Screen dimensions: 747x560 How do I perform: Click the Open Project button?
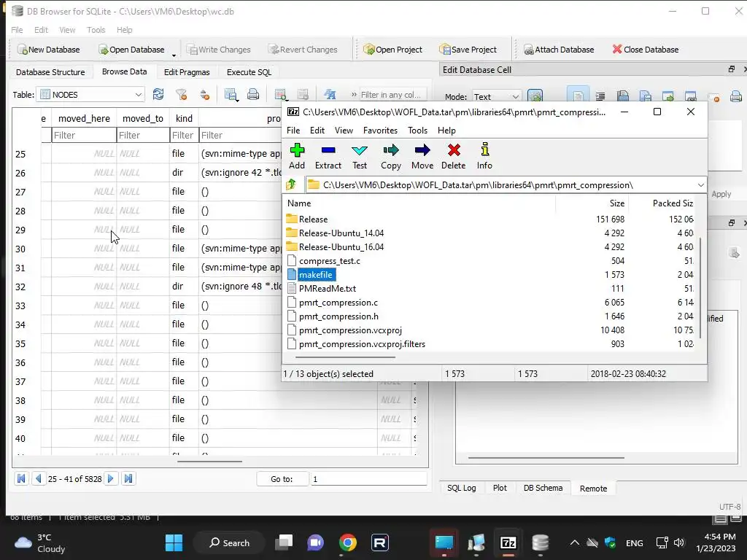[x=392, y=50]
